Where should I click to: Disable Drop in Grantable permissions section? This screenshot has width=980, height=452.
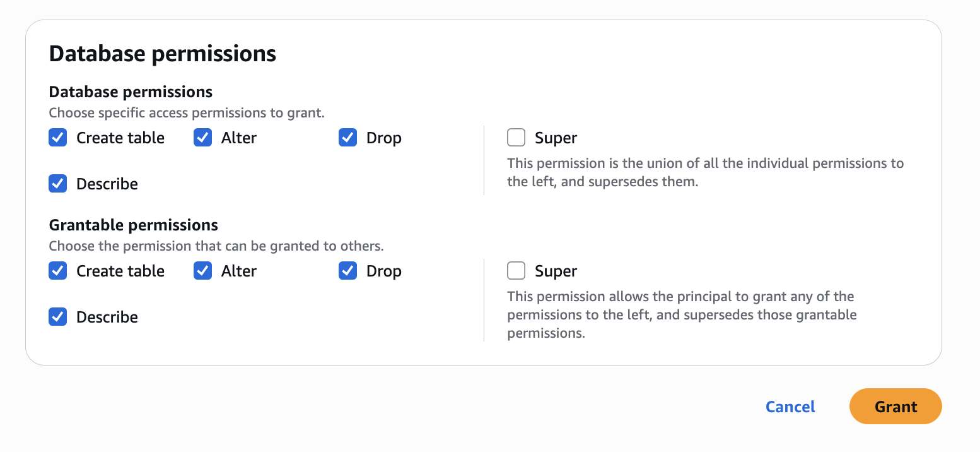click(348, 271)
